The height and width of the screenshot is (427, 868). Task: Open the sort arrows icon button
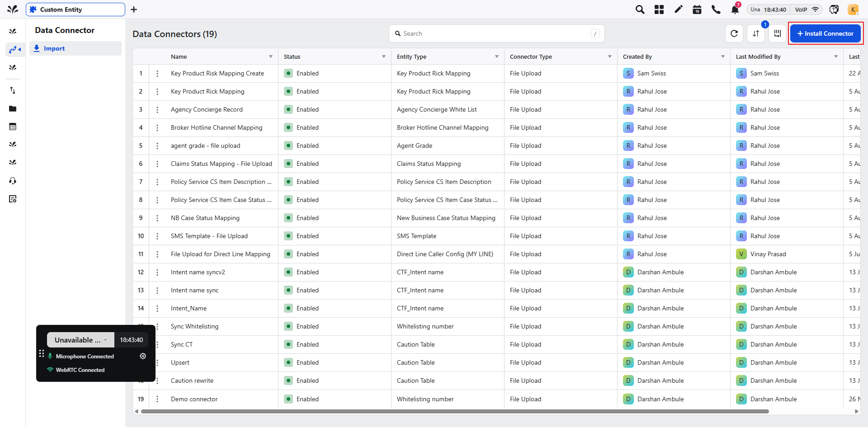click(756, 33)
